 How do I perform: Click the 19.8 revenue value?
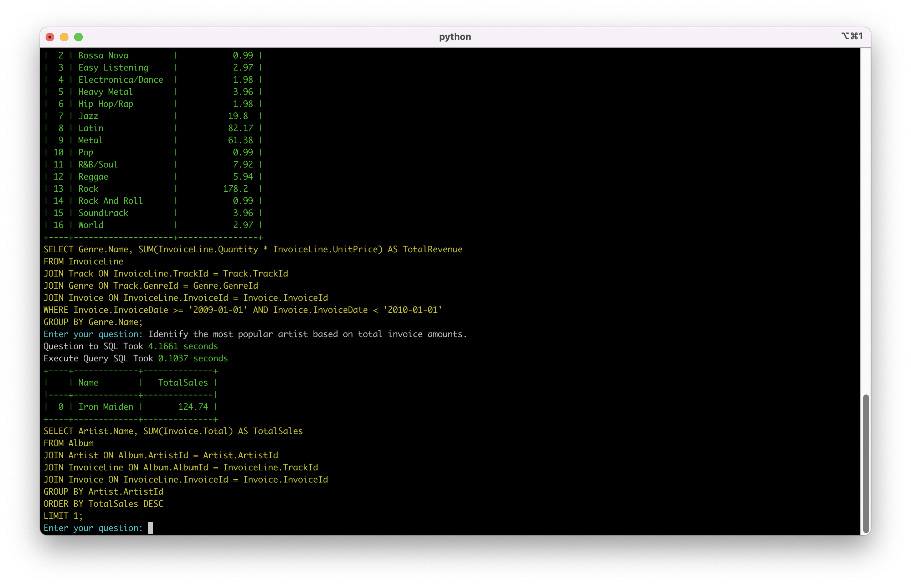pos(238,116)
